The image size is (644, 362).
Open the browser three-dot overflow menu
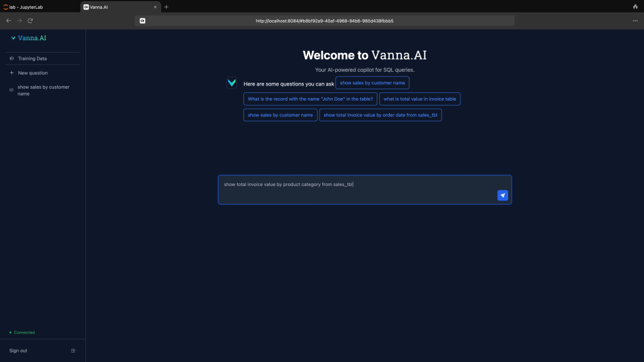click(x=635, y=21)
